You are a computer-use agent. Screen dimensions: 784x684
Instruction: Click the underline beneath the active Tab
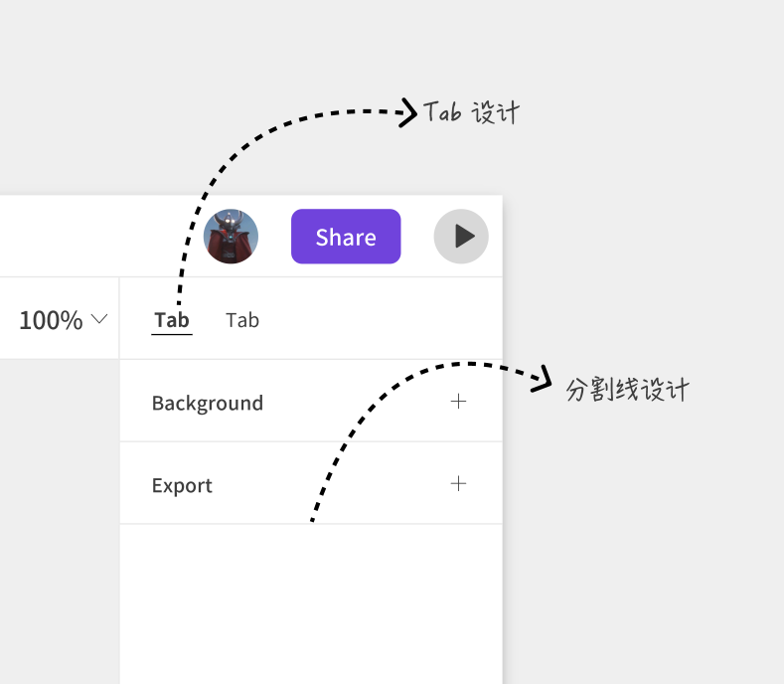[x=172, y=334]
